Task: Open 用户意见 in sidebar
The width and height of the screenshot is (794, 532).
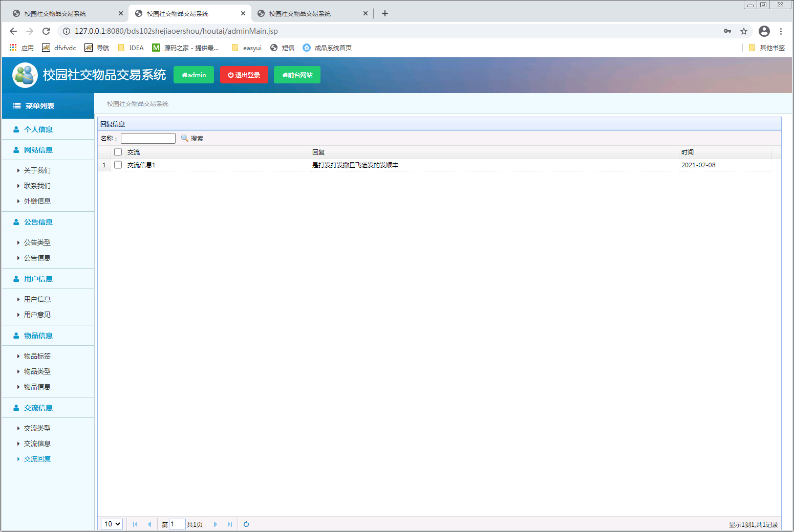Action: click(x=37, y=315)
